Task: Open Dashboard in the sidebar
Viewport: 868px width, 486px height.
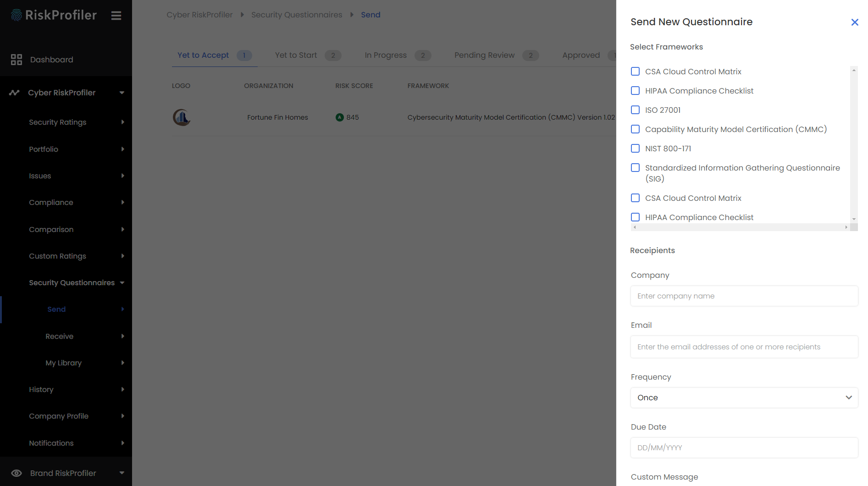Action: [x=52, y=60]
